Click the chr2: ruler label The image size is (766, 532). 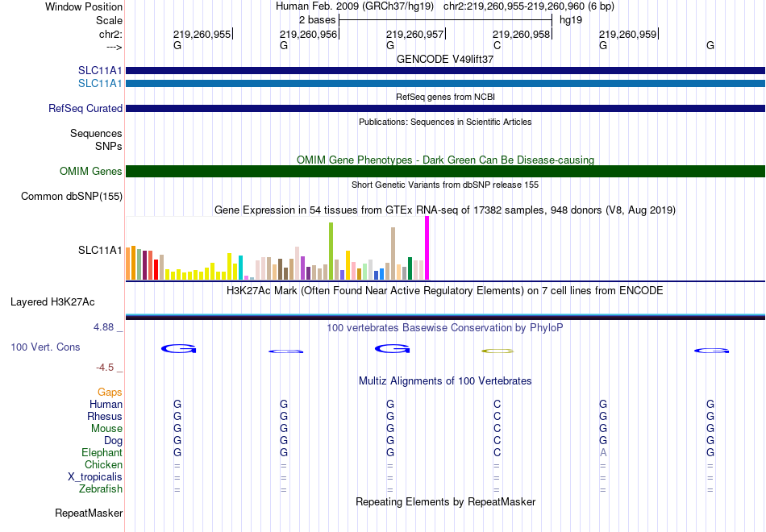point(110,34)
